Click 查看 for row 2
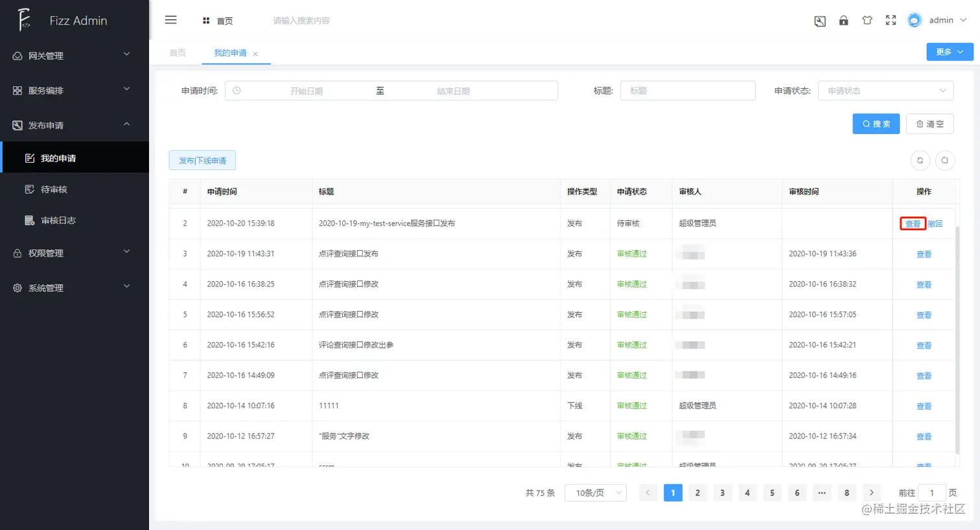Image resolution: width=980 pixels, height=530 pixels. 913,224
